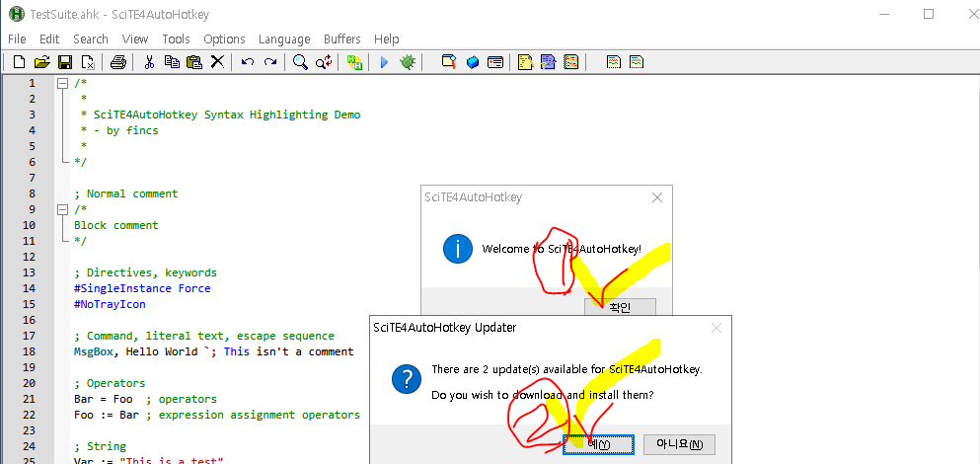Save the script with floppy icon

click(x=65, y=62)
